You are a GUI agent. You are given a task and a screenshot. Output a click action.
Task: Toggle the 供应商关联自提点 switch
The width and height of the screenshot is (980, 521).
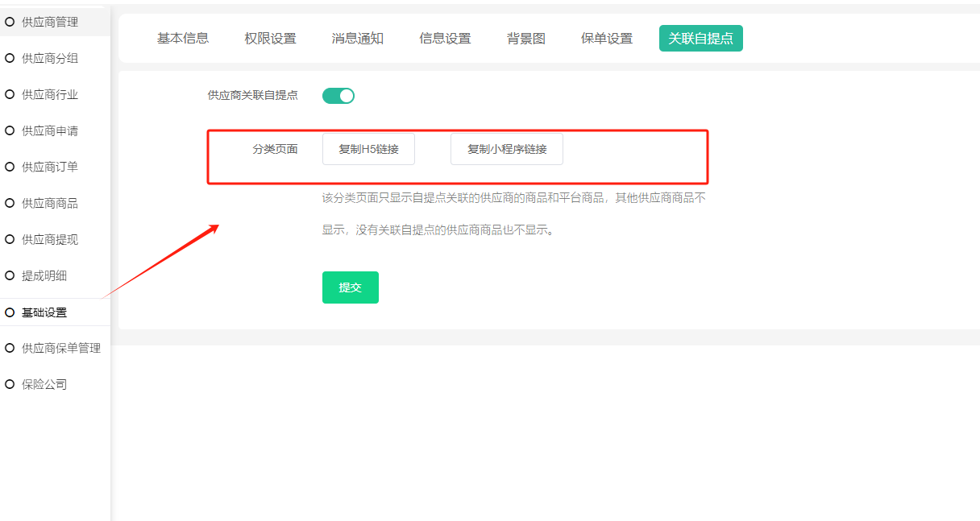[338, 96]
